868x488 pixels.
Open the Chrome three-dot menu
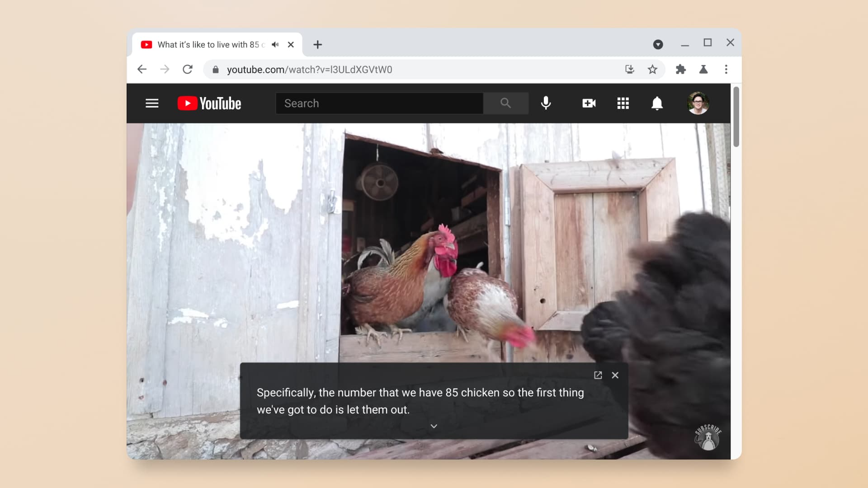(x=726, y=70)
